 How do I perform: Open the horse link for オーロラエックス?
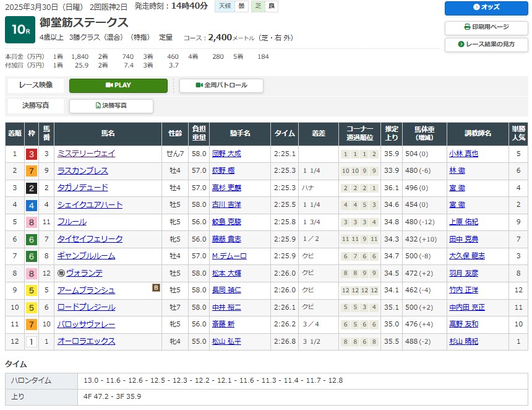click(x=86, y=341)
